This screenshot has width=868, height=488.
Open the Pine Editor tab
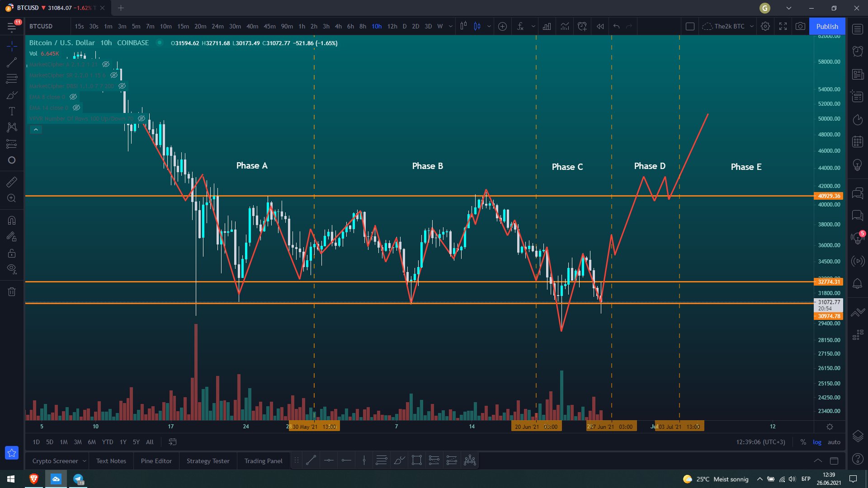(156, 461)
